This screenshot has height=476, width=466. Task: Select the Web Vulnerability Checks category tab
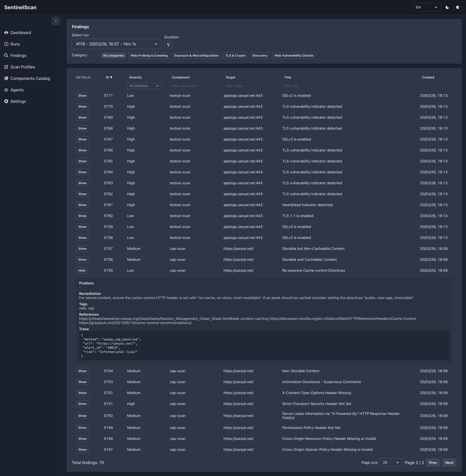coord(294,55)
